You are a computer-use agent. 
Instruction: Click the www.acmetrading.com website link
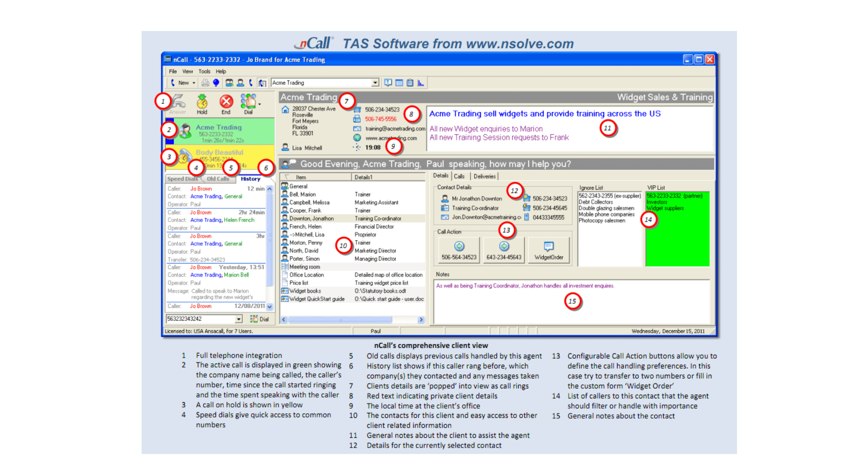tap(391, 138)
